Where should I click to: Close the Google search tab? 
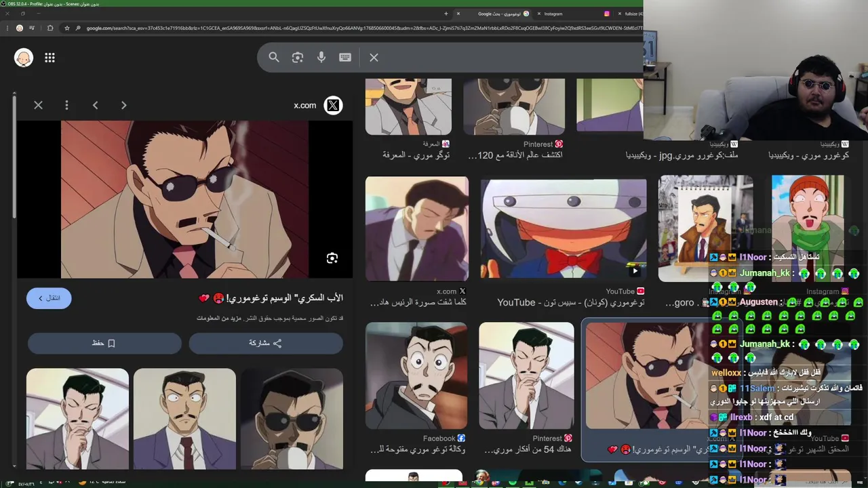tap(458, 14)
